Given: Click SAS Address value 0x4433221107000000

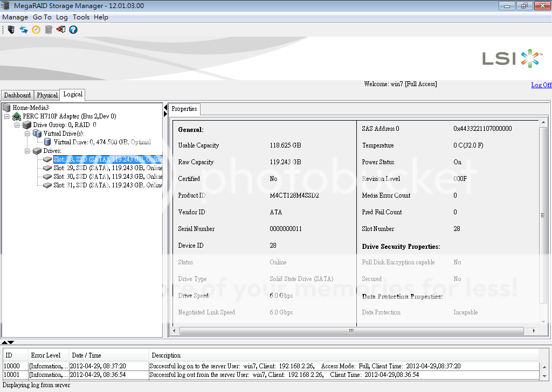Looking at the screenshot, I should [482, 129].
